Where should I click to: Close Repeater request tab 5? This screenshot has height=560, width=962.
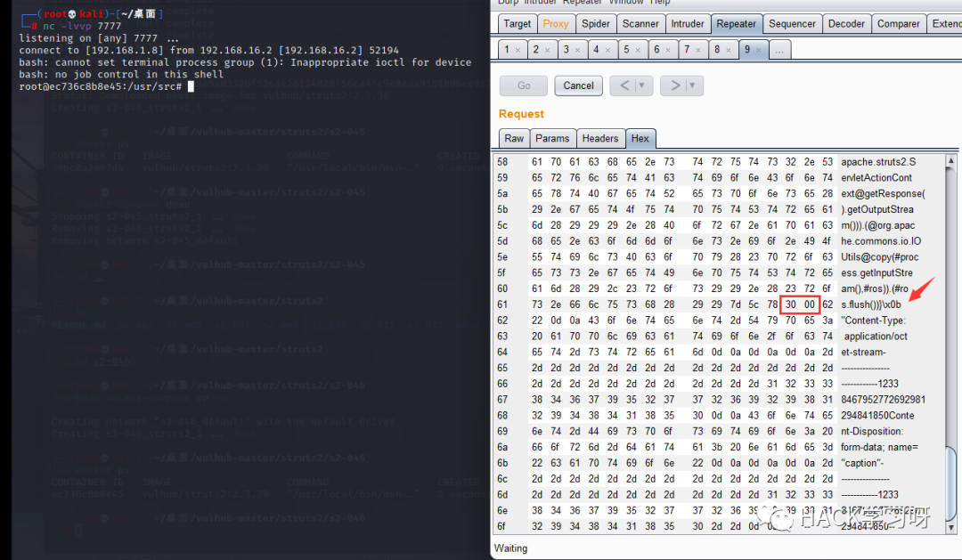(638, 50)
